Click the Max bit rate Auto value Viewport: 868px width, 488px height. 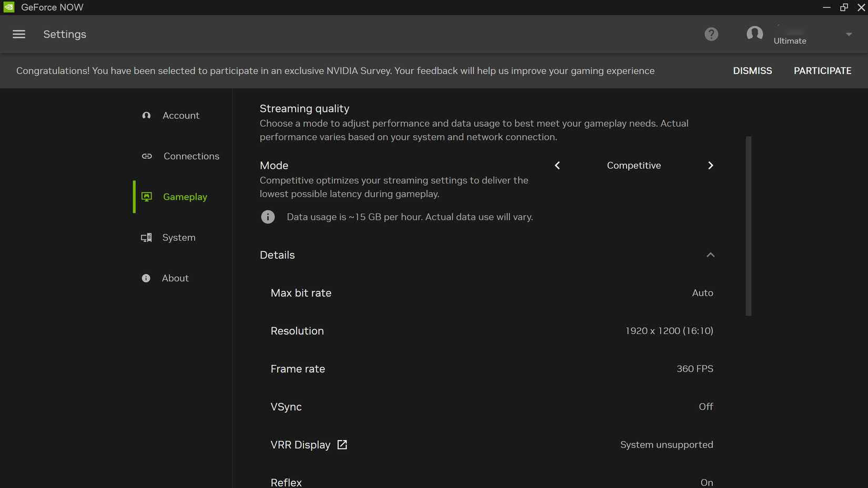(702, 293)
